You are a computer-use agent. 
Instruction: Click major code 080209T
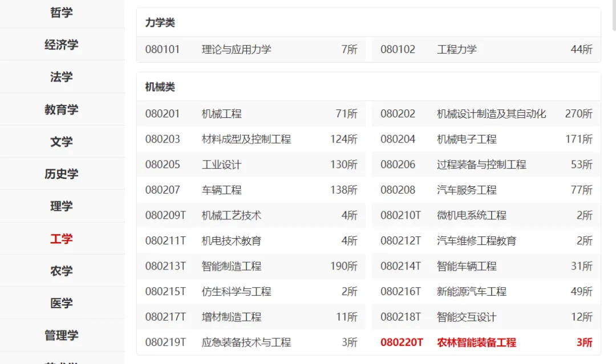click(x=165, y=215)
